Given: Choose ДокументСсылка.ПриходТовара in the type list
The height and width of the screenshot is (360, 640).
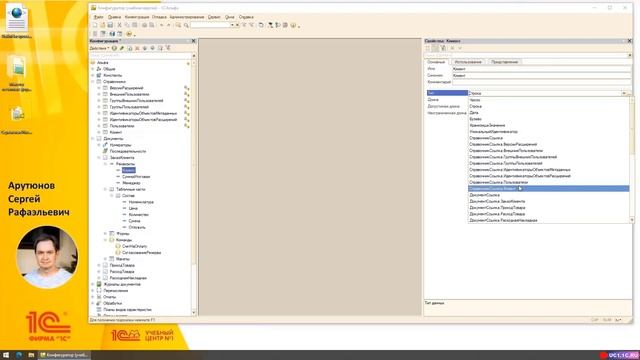Looking at the screenshot, I should (x=549, y=208).
